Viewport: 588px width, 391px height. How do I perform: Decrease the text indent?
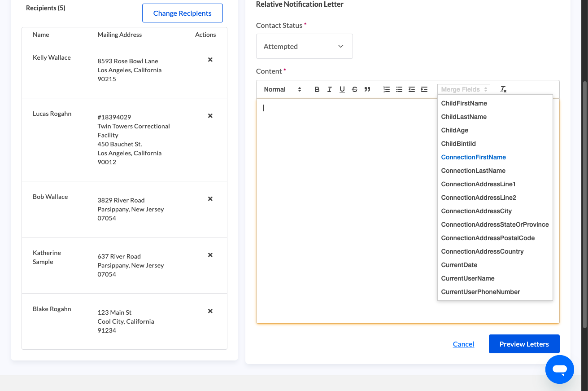[x=411, y=89]
